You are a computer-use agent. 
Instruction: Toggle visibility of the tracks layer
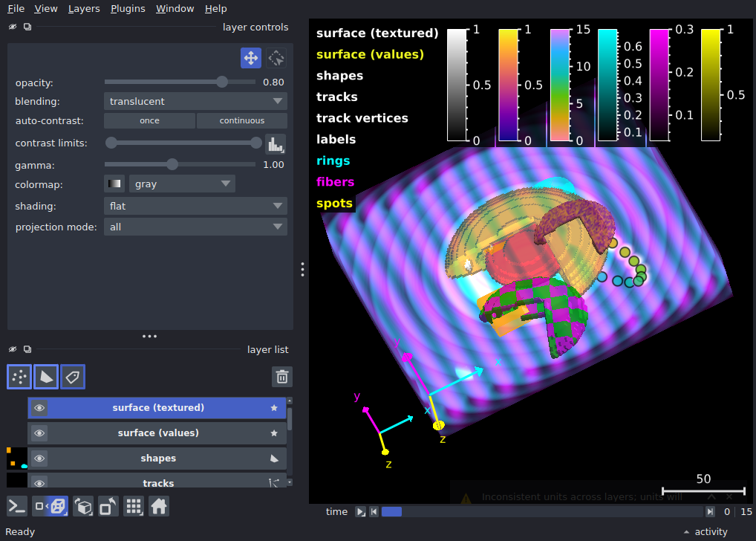tap(39, 482)
